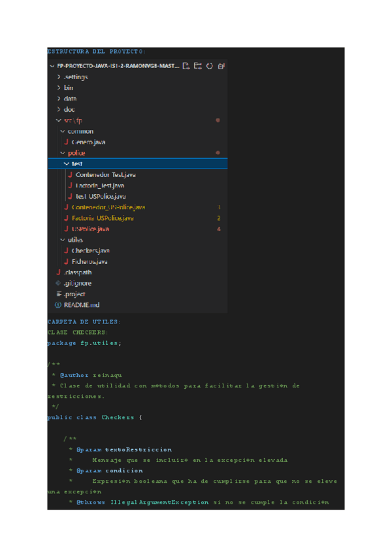Open USPolice.java with 4 errors
The image size is (392, 554).
click(90, 229)
